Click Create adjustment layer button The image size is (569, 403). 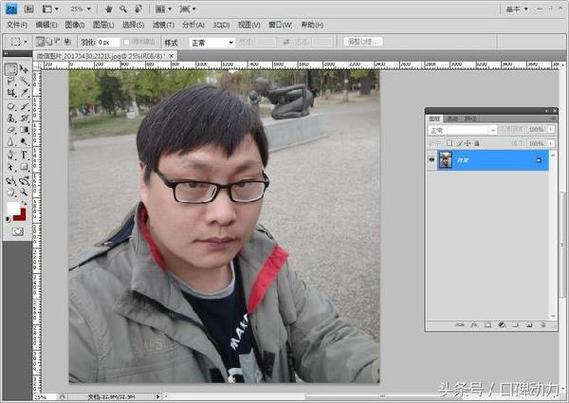pyautogui.click(x=502, y=325)
